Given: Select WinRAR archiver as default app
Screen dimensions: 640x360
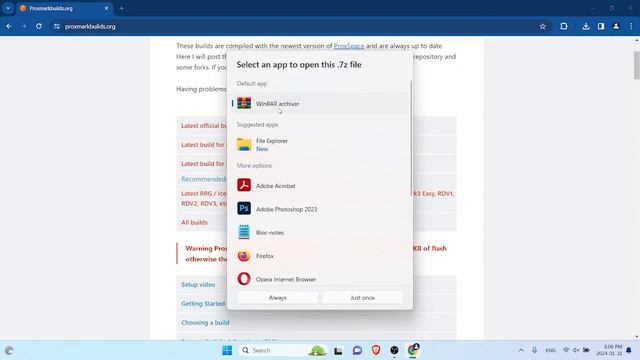Looking at the screenshot, I should (320, 104).
